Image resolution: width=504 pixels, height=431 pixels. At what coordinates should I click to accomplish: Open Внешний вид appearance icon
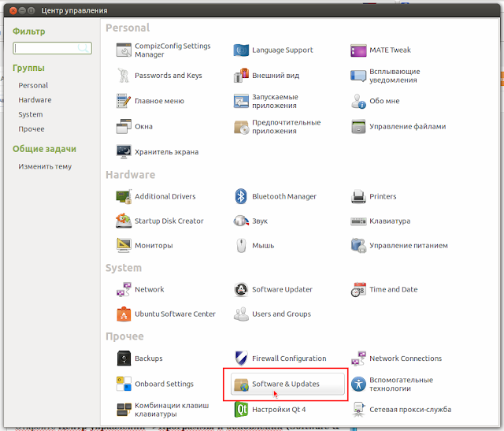click(x=241, y=76)
